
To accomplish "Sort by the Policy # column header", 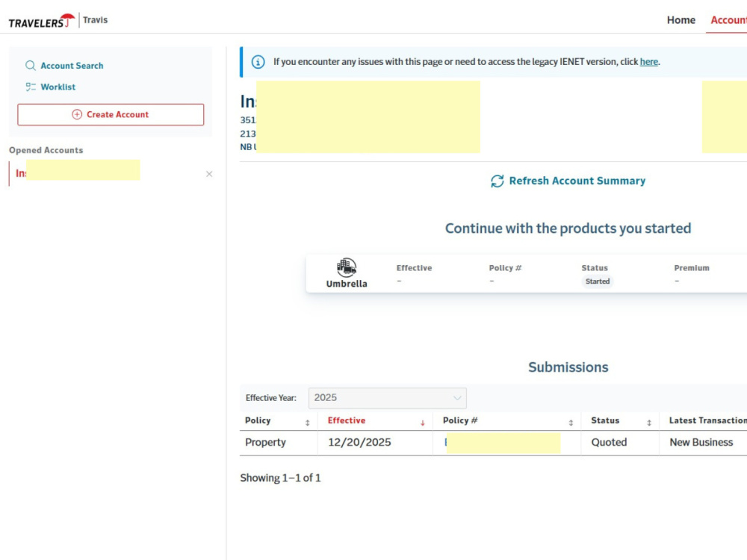I will click(x=459, y=420).
